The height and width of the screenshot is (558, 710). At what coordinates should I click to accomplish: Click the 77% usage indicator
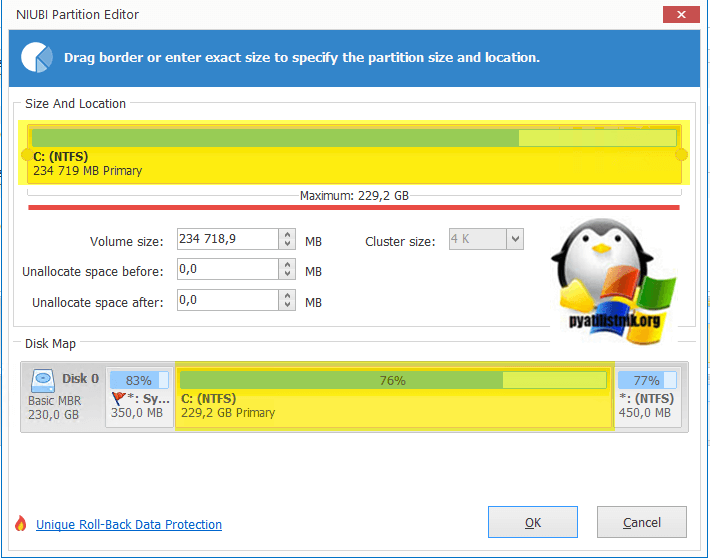647,380
